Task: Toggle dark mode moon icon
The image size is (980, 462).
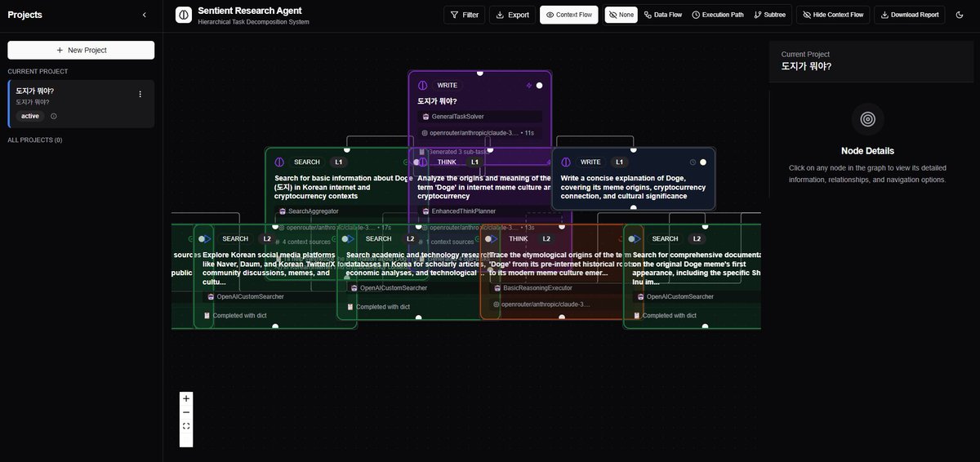Action: click(x=960, y=15)
